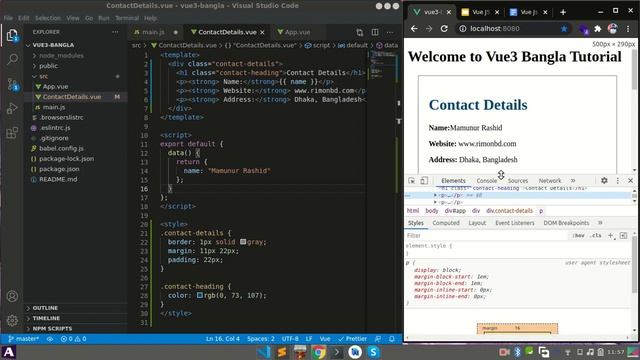Viewport: 640px width, 360px height.
Task: Click Chrome forward arrow
Action: point(429,29)
